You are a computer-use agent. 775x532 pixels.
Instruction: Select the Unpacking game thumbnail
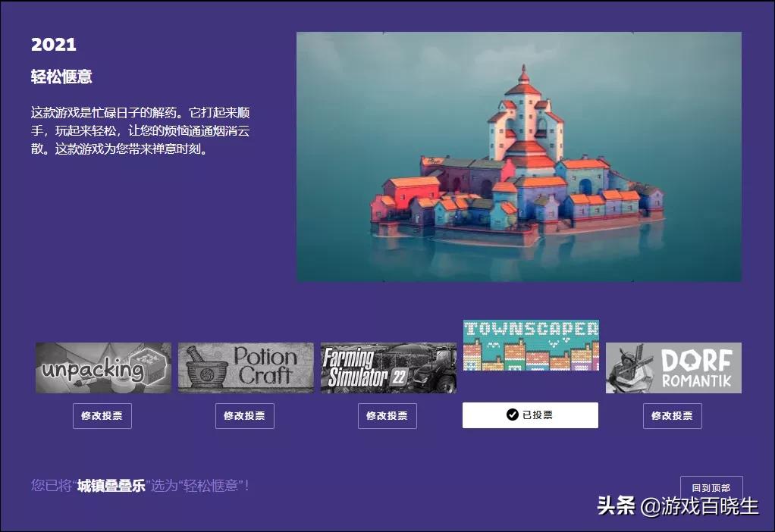(x=102, y=368)
